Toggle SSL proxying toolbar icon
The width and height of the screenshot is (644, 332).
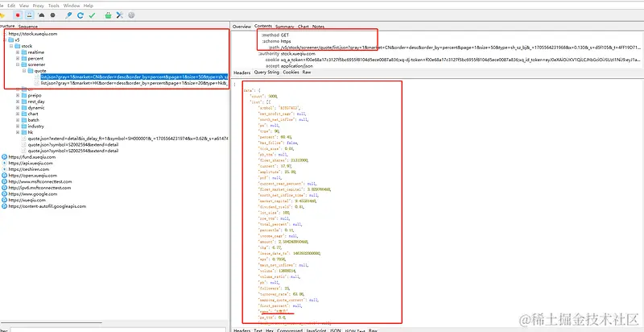point(29,15)
